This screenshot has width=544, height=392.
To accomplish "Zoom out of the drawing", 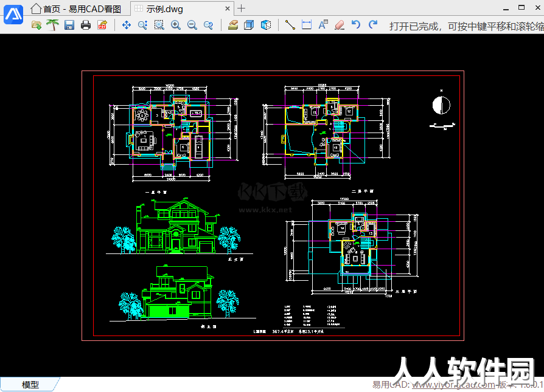I will tap(192, 25).
